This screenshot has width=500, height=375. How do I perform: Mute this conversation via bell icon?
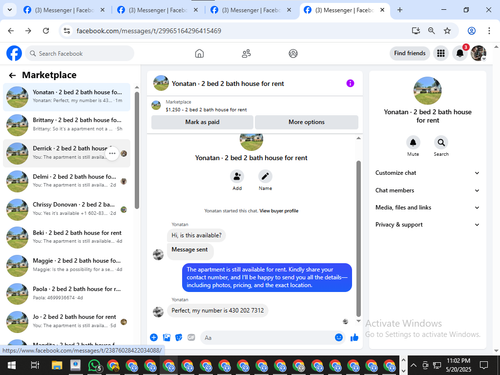[413, 143]
